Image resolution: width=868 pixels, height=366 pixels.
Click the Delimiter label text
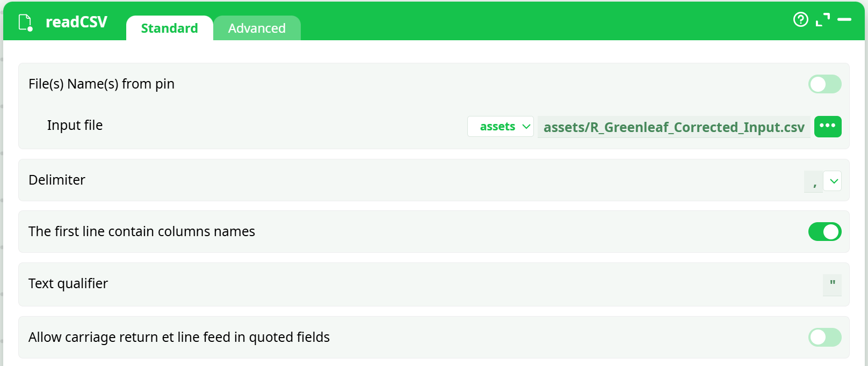tap(57, 180)
